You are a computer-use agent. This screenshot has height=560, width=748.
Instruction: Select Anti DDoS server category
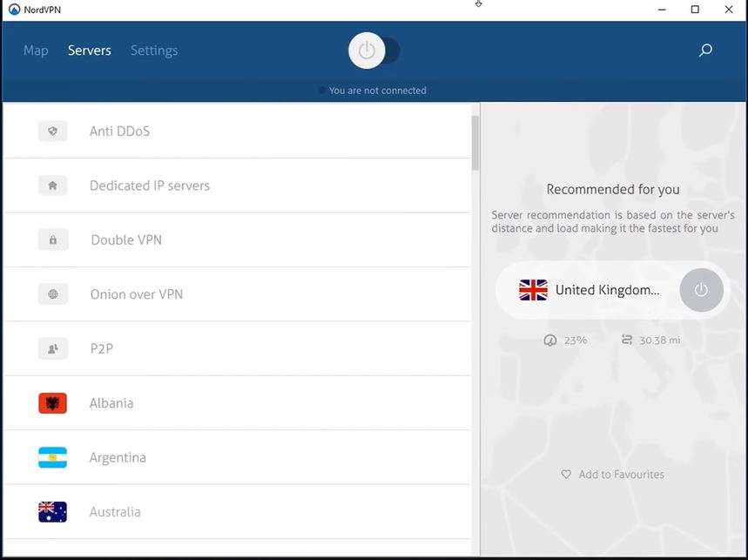(238, 132)
